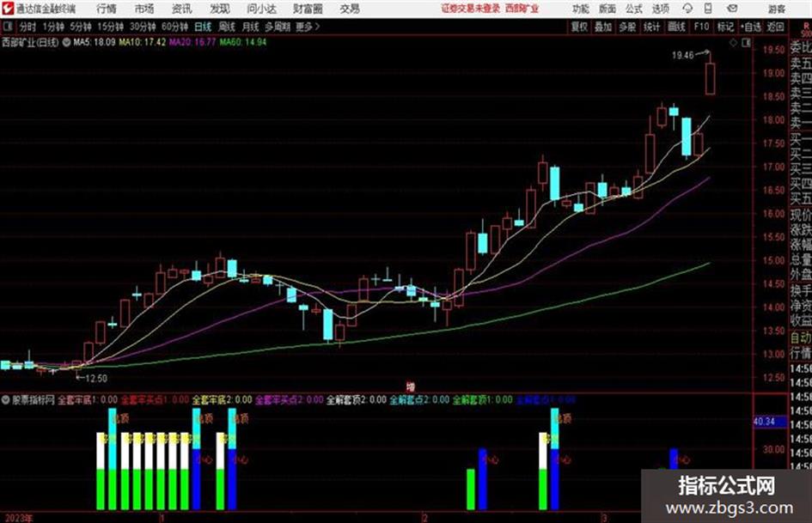Click the 增 marker below the chart

411,386
